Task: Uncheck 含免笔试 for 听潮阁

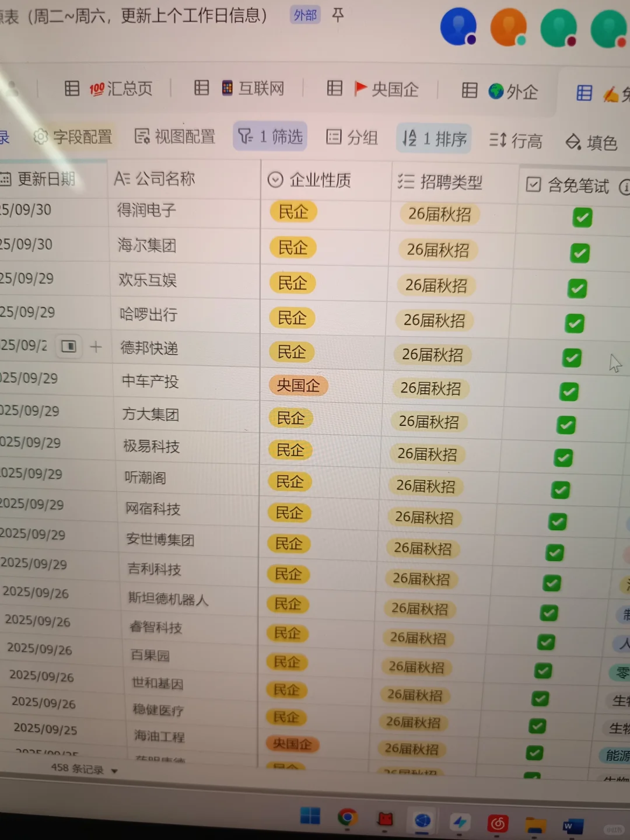Action: (x=561, y=489)
